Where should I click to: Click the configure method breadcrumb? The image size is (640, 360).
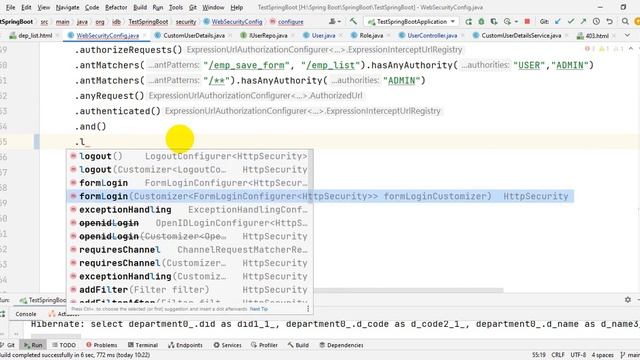click(287, 22)
